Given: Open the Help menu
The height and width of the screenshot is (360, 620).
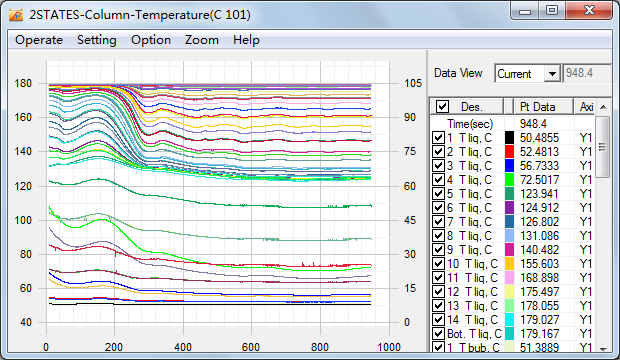Looking at the screenshot, I should [x=246, y=40].
